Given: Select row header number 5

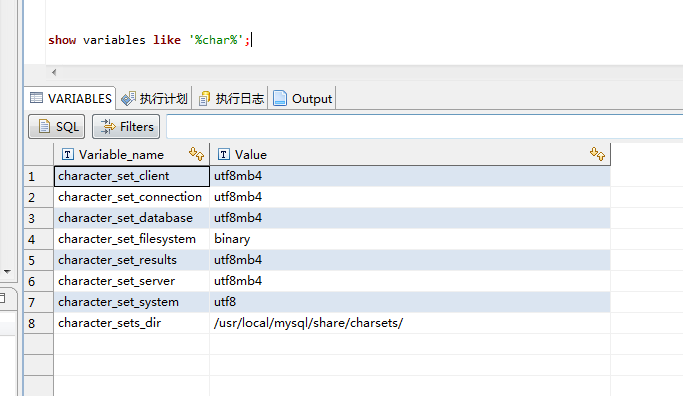Looking at the screenshot, I should 39,260.
